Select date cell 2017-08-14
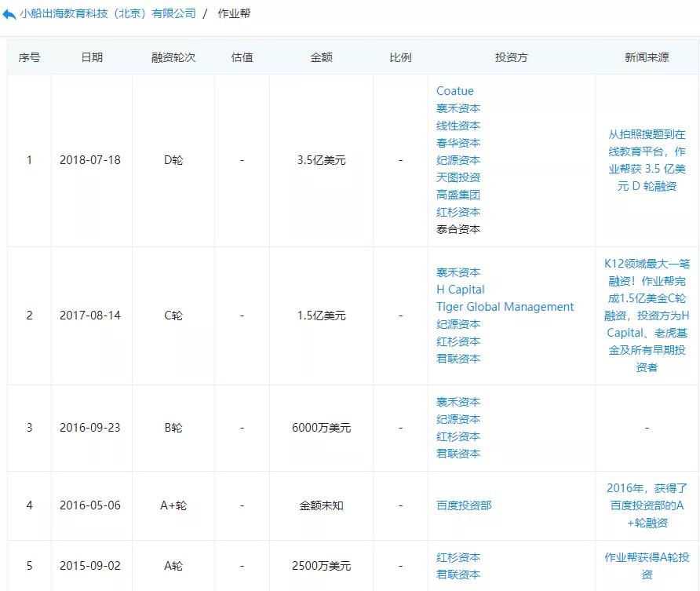This screenshot has width=700, height=591. pos(90,316)
